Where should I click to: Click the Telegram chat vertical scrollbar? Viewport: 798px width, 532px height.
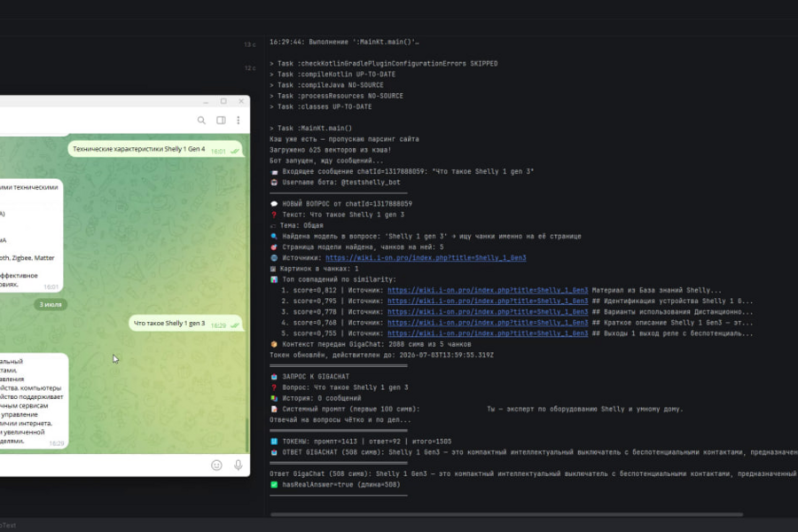[247, 435]
